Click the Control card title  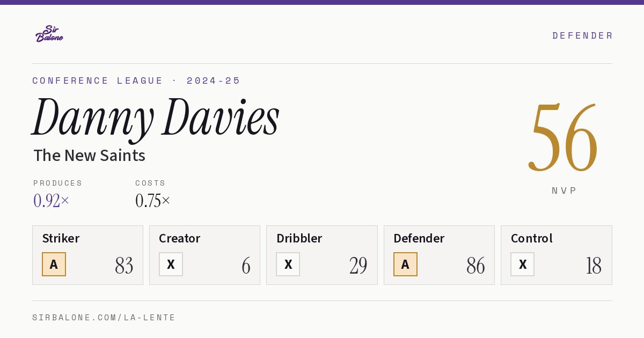point(531,238)
